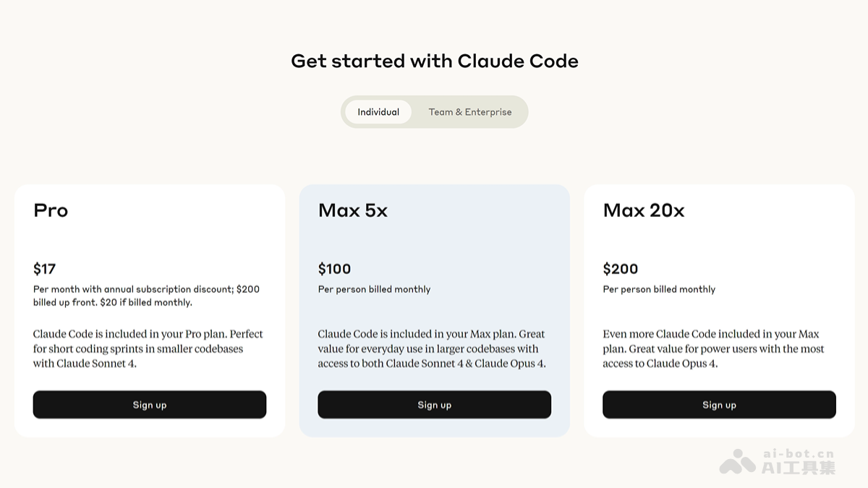Click billed monthly text under $200
Screen dimensions: 868x488
click(659, 289)
